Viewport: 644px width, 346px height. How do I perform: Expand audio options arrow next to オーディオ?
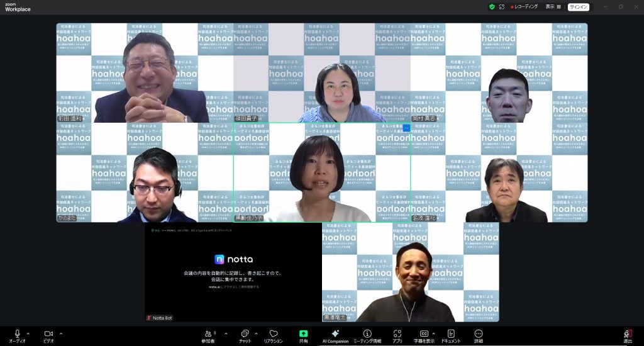[28, 333]
